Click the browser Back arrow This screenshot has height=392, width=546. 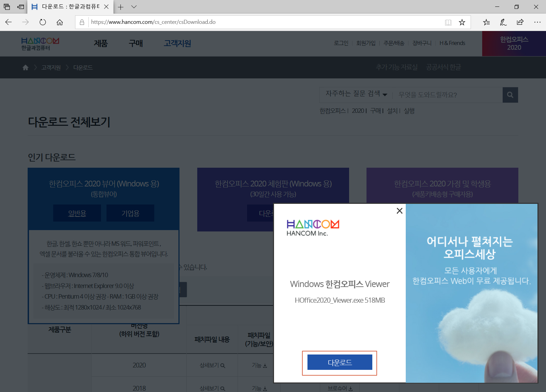pyautogui.click(x=9, y=22)
